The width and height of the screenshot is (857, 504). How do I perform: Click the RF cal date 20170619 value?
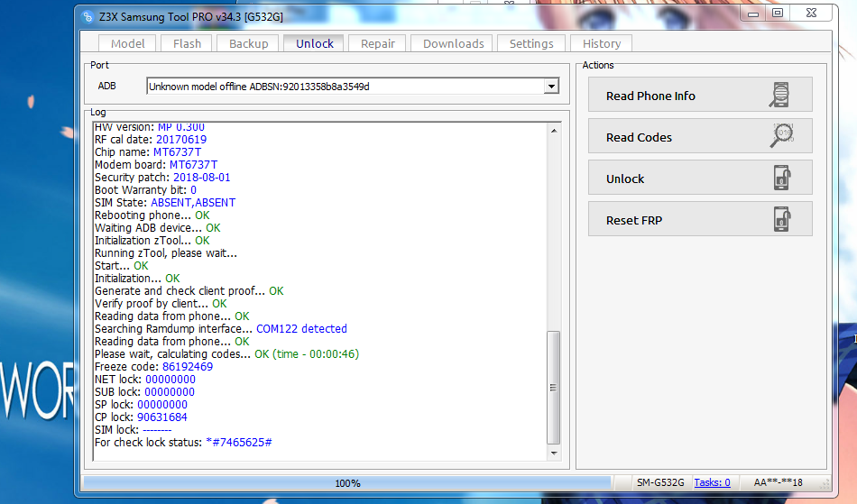(x=181, y=139)
